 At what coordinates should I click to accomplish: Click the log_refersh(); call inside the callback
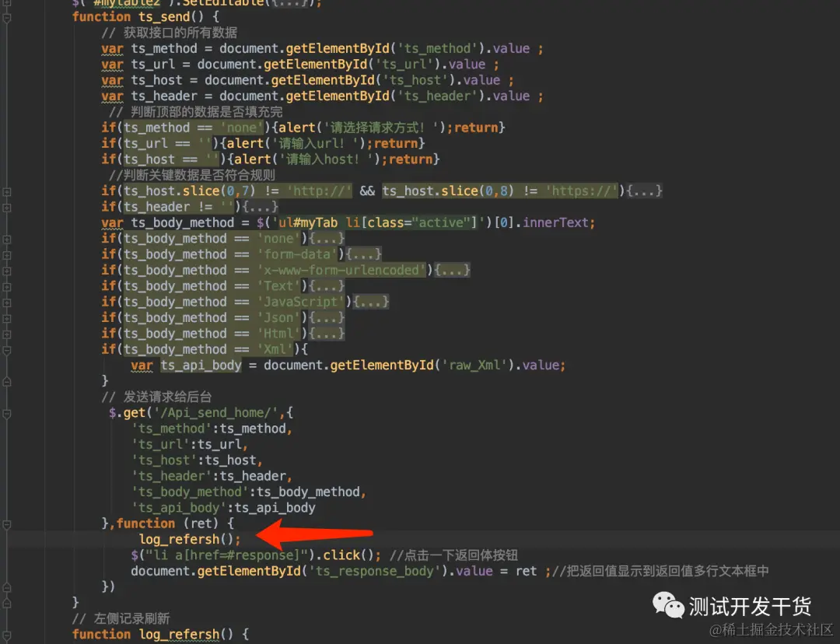[190, 539]
